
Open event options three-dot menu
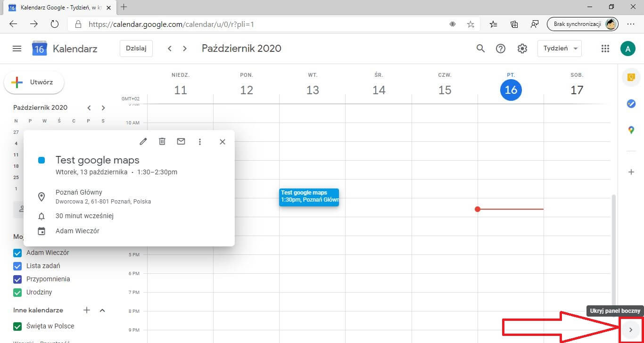point(200,141)
